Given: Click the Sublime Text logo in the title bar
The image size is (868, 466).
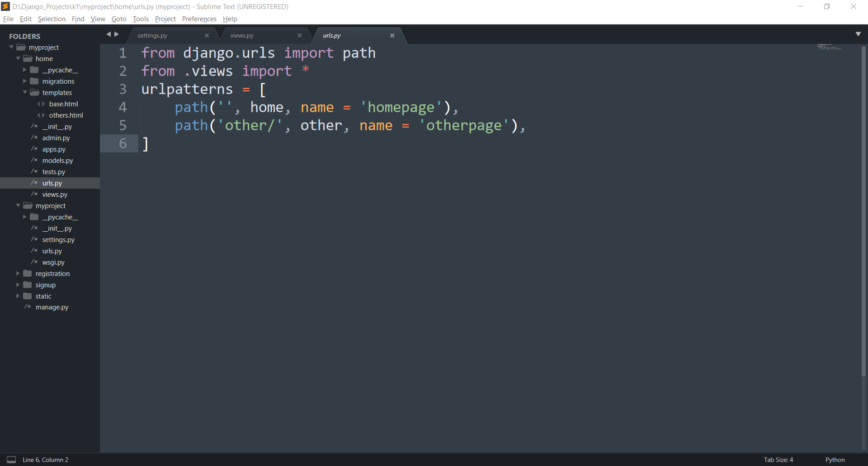Looking at the screenshot, I should [6, 6].
